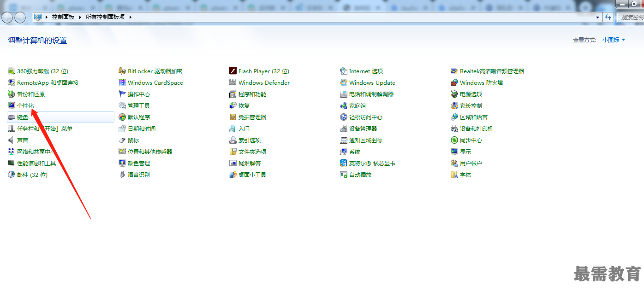Click the Windows CardSpace icon
Screen dimensions: 644x292
[x=122, y=82]
